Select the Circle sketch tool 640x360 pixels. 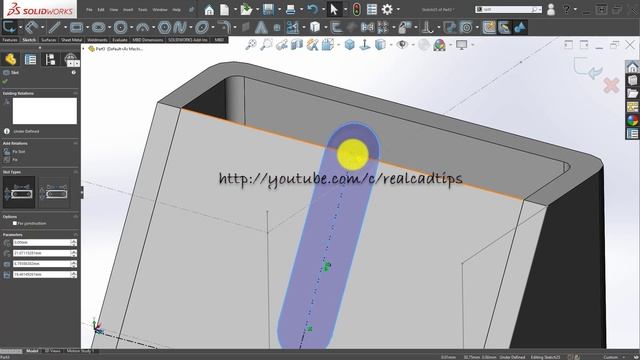point(120,28)
